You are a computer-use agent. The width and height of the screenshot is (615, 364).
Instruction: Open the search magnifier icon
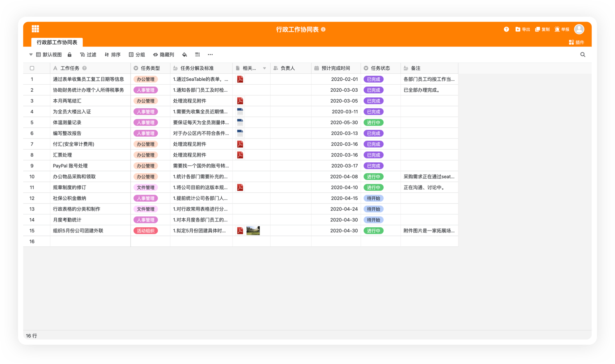583,55
